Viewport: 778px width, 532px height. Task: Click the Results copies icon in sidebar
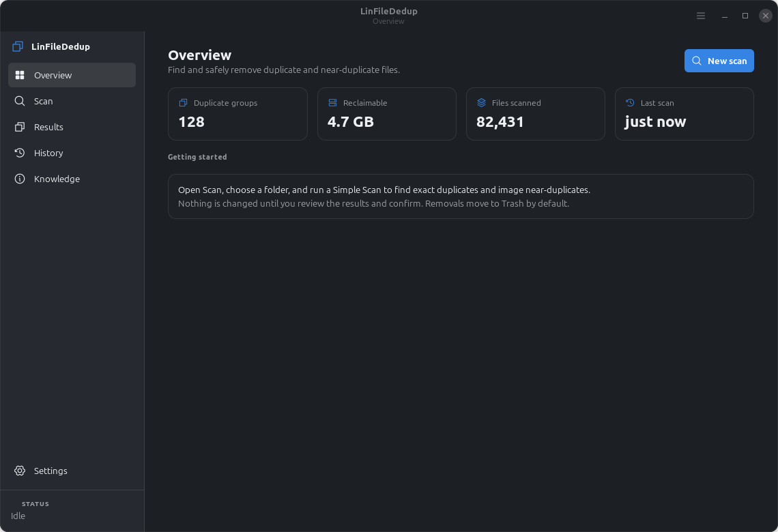(20, 127)
